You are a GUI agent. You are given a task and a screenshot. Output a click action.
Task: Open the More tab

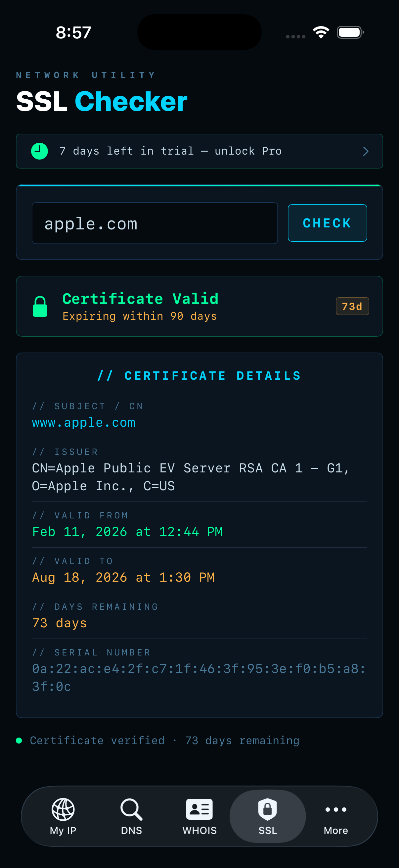(336, 816)
